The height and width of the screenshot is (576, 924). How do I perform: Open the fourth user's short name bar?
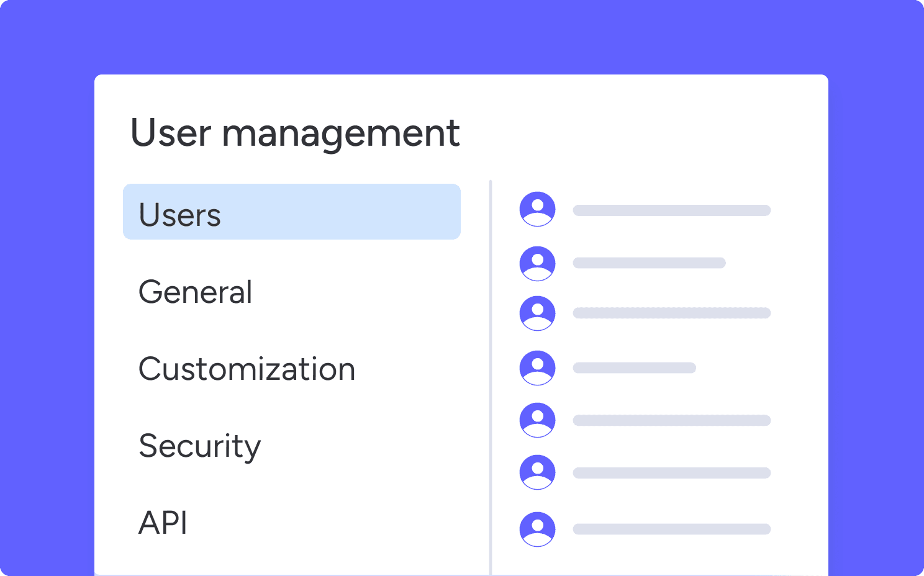[634, 368]
